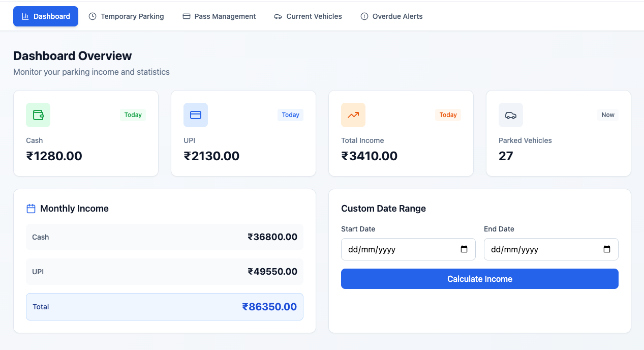Open the Dashboard tab

click(46, 16)
